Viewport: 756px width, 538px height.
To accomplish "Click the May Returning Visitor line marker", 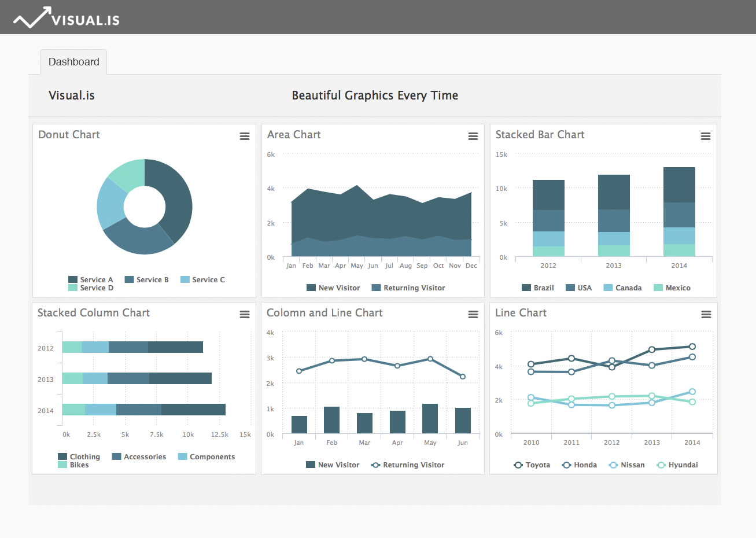I will coord(430,359).
